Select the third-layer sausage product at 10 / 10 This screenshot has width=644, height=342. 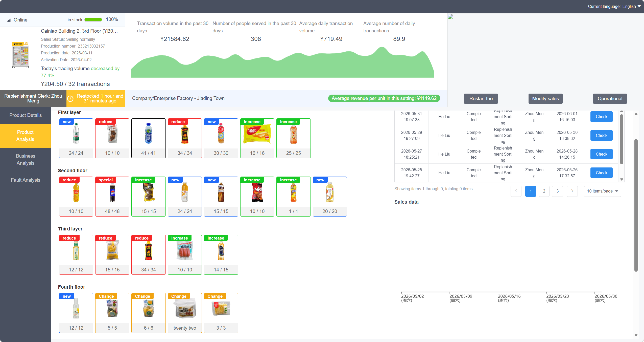[185, 255]
